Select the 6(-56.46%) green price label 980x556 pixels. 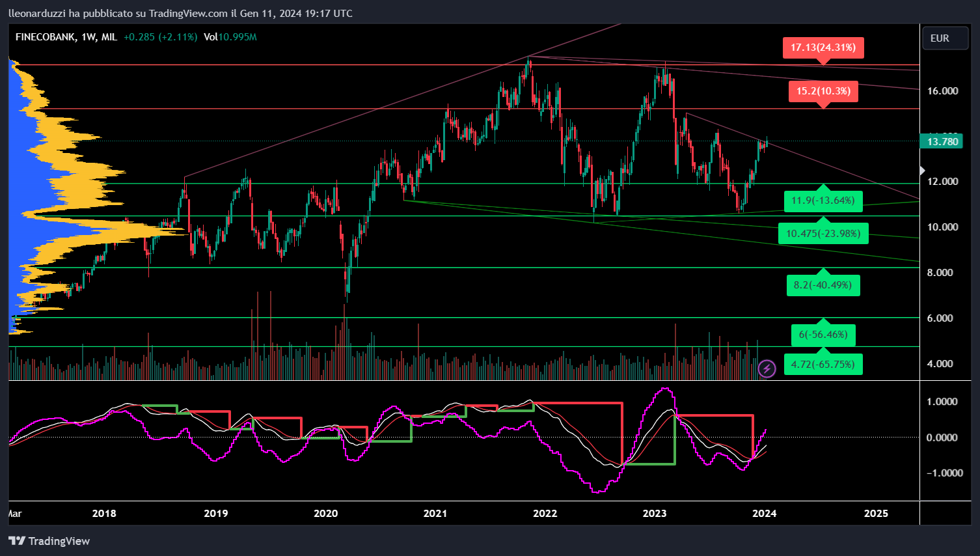[x=823, y=335]
